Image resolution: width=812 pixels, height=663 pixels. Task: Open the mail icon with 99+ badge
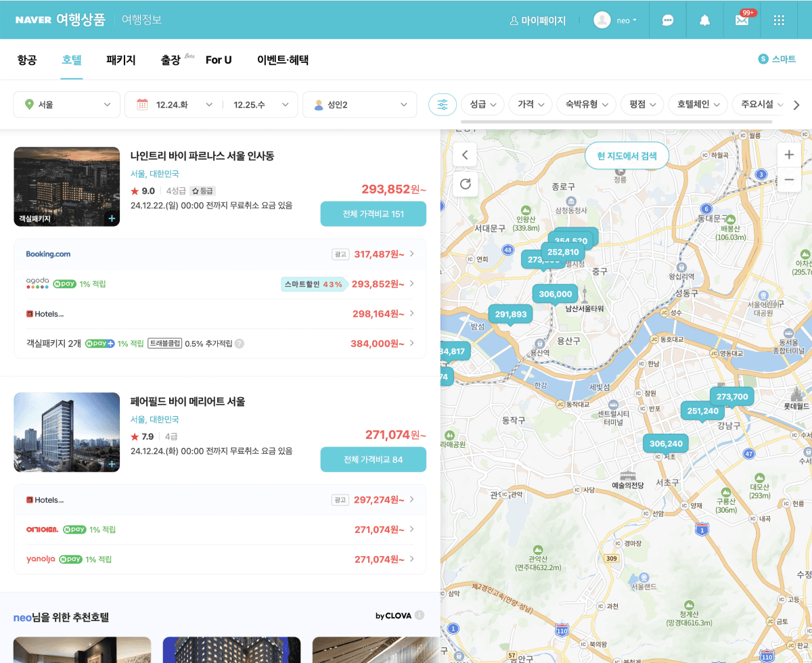tap(742, 20)
